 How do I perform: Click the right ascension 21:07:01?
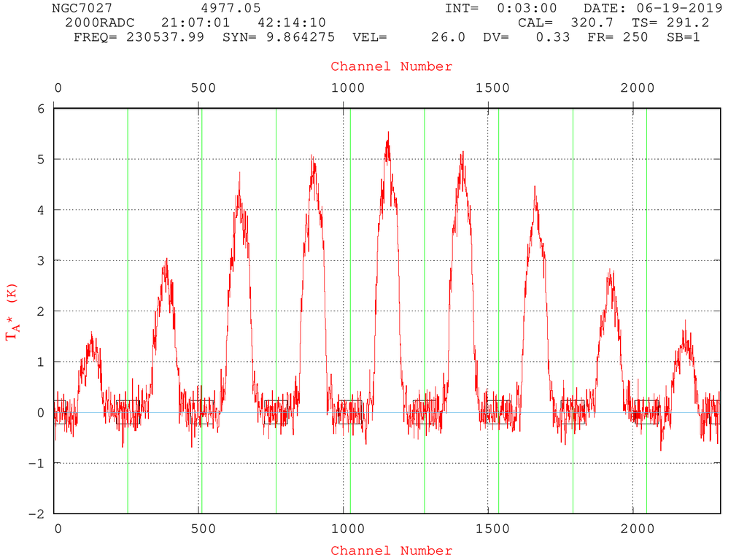click(x=196, y=23)
